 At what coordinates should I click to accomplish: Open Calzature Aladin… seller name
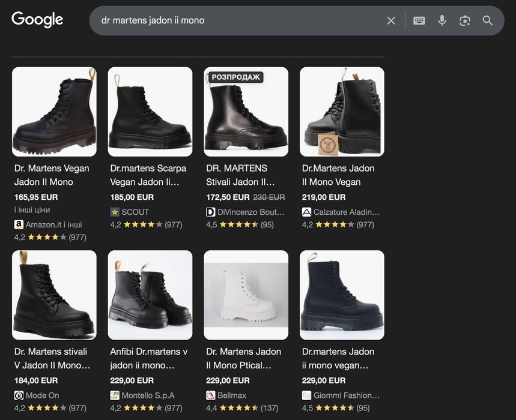[347, 212]
